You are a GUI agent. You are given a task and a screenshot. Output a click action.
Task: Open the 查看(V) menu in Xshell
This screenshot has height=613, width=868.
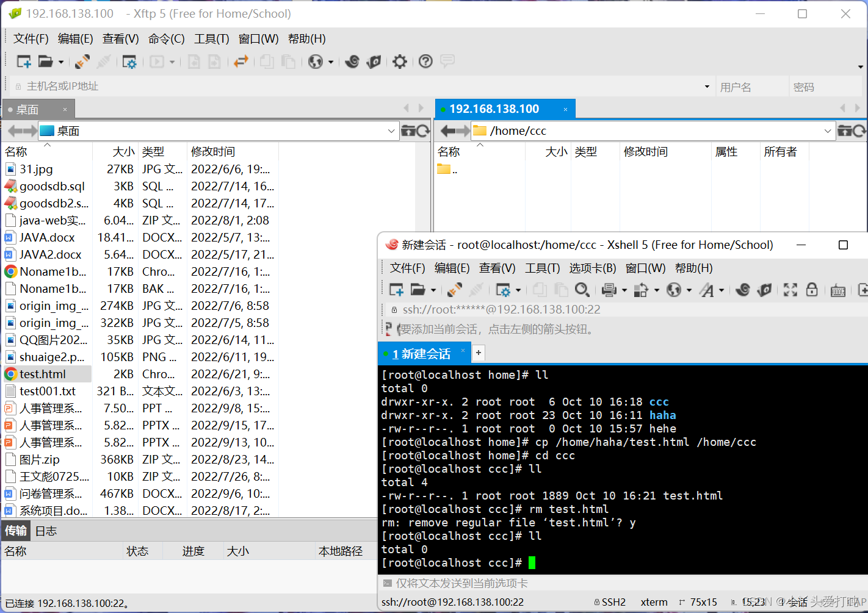[x=497, y=268]
